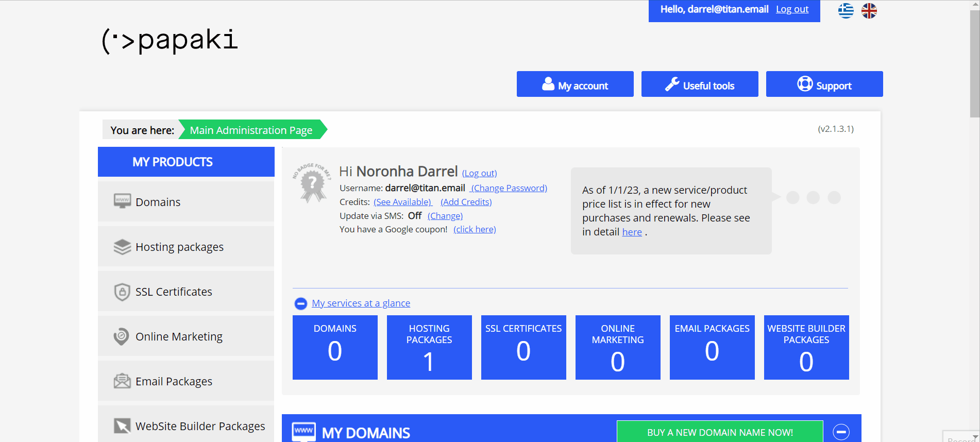Viewport: 980px width, 442px height.
Task: Click the SSL Certificates shield icon
Action: 122,292
